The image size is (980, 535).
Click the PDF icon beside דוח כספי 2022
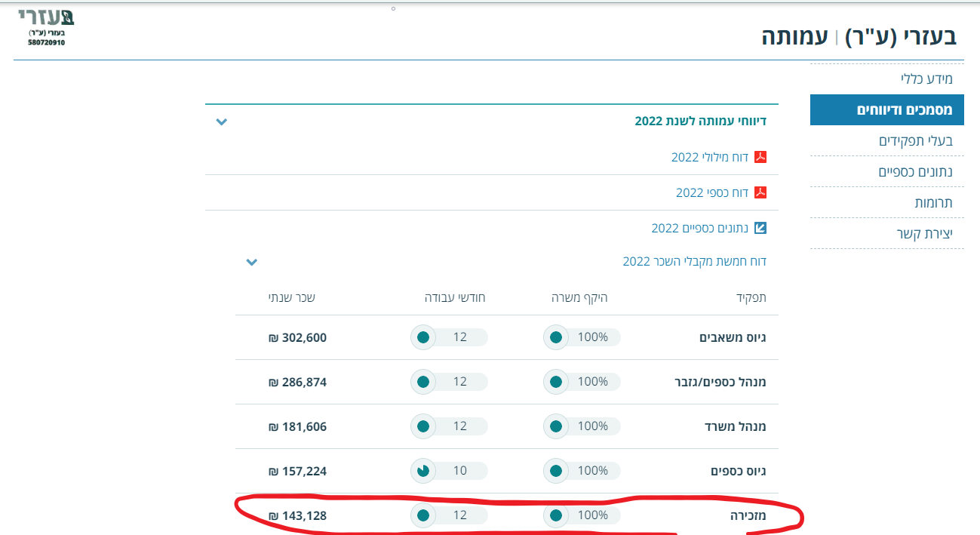click(760, 192)
